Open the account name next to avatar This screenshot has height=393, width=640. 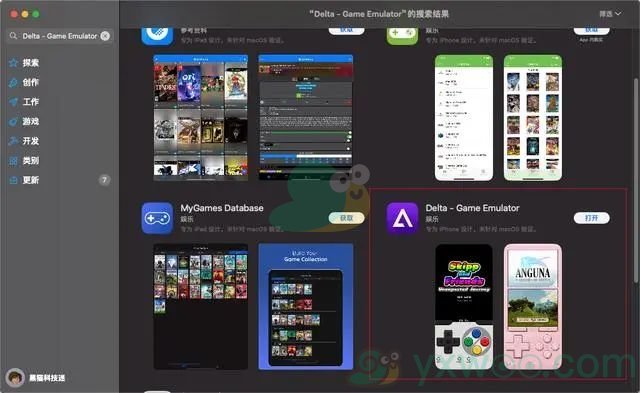[x=47, y=378]
